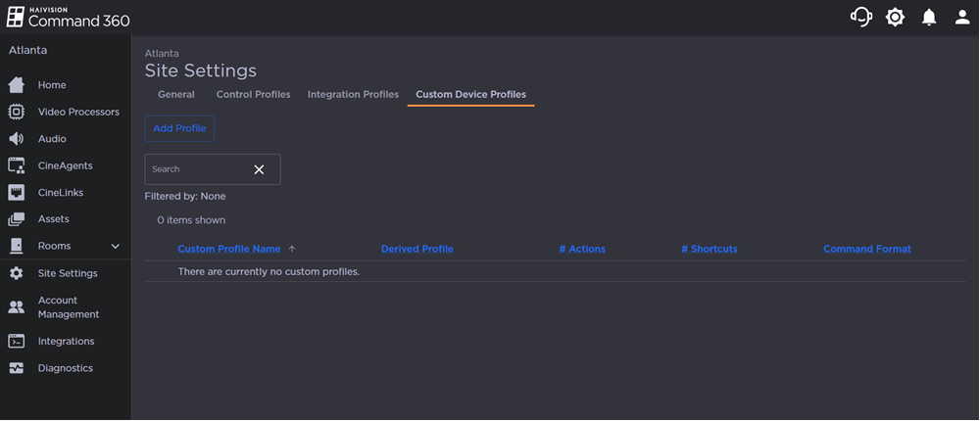
Task: Go to CineAgents page
Action: tap(66, 165)
